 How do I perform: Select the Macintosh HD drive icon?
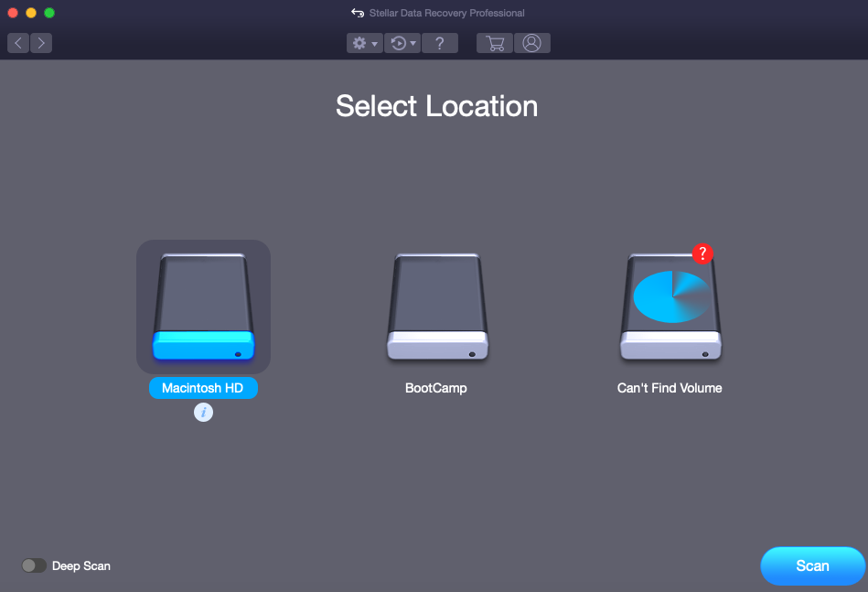204,307
